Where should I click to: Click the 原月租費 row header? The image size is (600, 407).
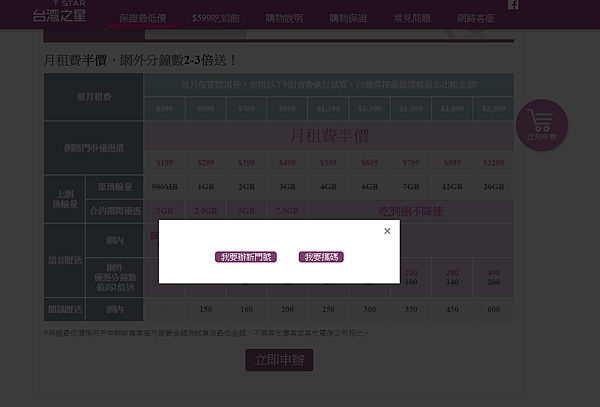point(94,97)
